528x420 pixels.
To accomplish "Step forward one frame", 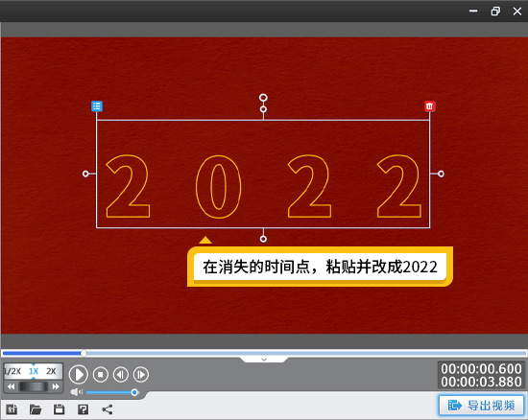I will 141,374.
